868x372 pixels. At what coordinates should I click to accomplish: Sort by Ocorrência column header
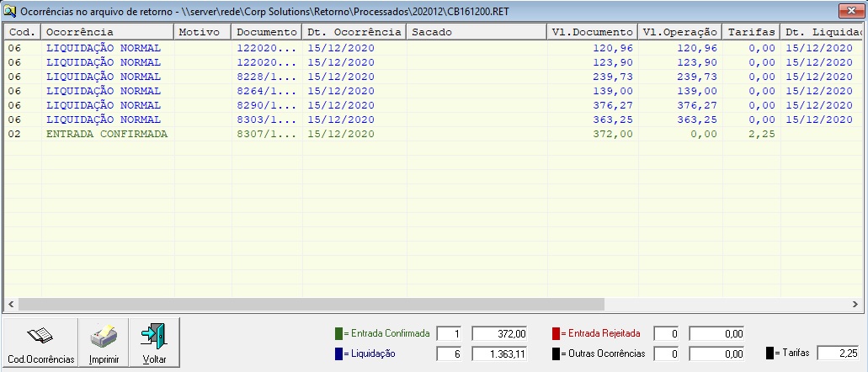107,32
